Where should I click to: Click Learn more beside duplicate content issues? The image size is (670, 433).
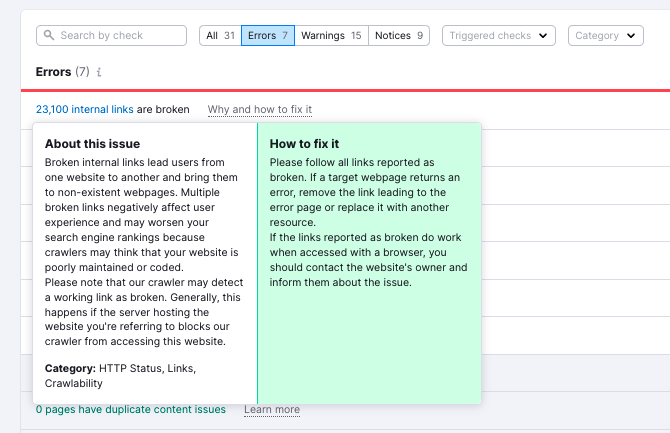[x=271, y=409]
